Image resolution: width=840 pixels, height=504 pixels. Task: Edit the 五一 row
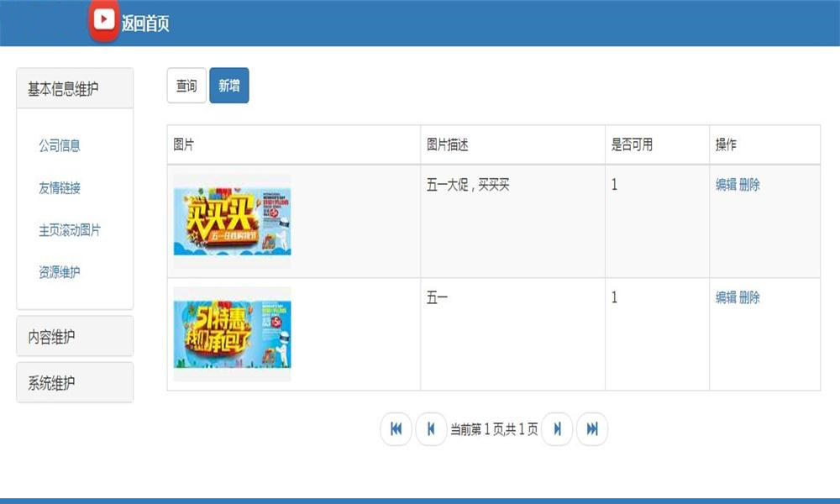pos(726,297)
